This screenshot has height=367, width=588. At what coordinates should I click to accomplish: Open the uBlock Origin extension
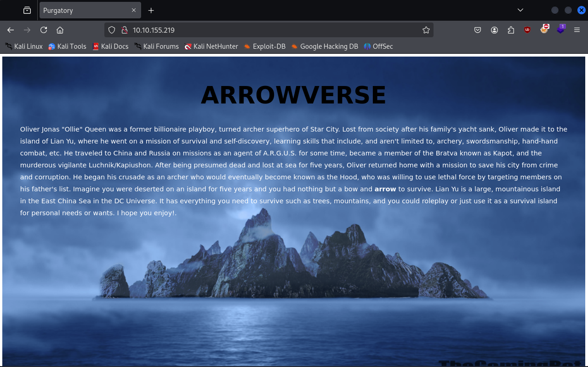[527, 30]
